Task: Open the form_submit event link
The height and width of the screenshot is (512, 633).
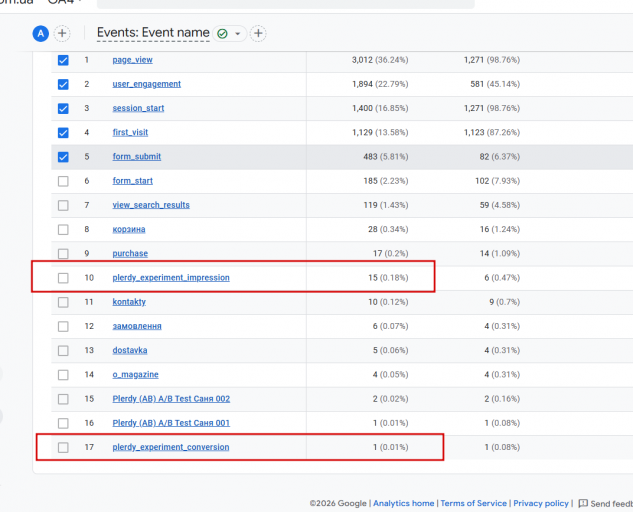Action: coord(136,157)
